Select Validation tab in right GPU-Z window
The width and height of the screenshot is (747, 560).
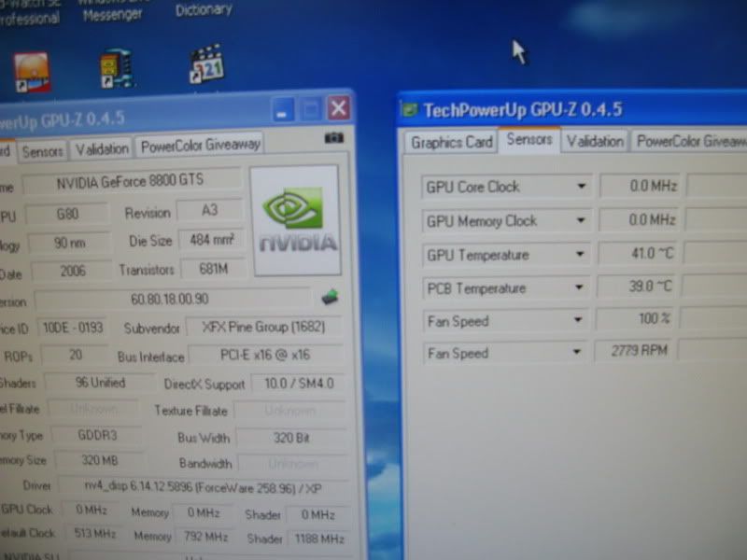(595, 142)
